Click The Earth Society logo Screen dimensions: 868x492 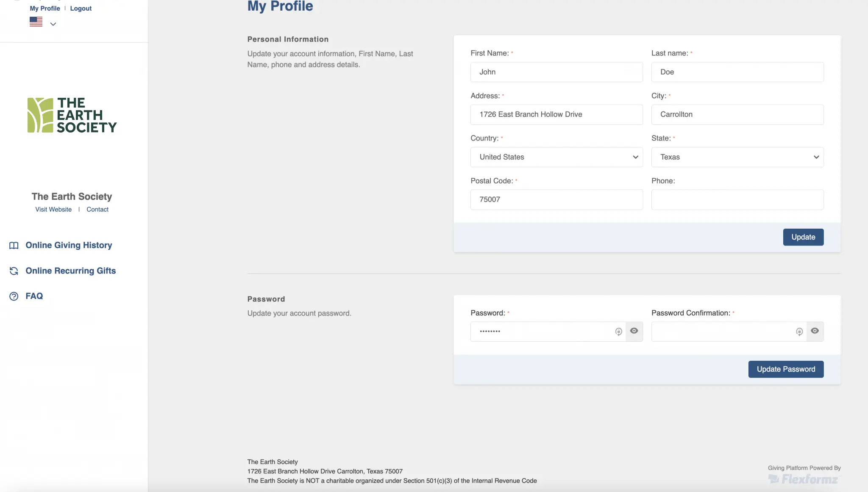click(72, 115)
